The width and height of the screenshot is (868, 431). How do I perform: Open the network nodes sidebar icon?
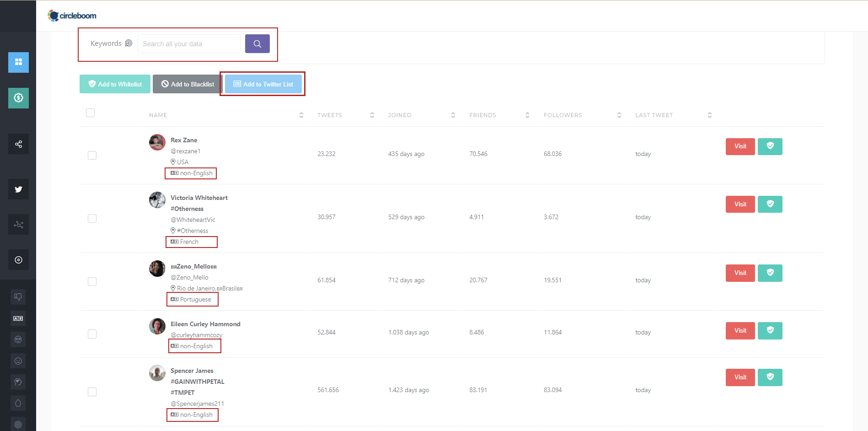(x=18, y=225)
